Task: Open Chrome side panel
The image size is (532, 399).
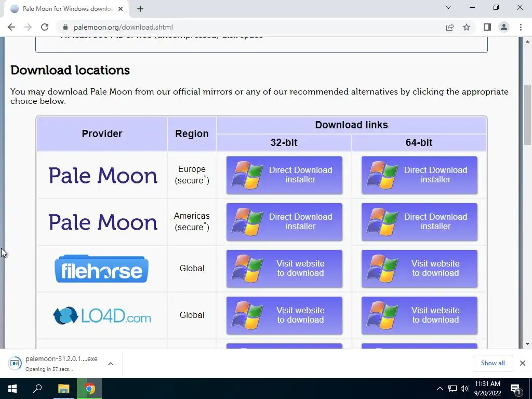Action: (x=487, y=27)
